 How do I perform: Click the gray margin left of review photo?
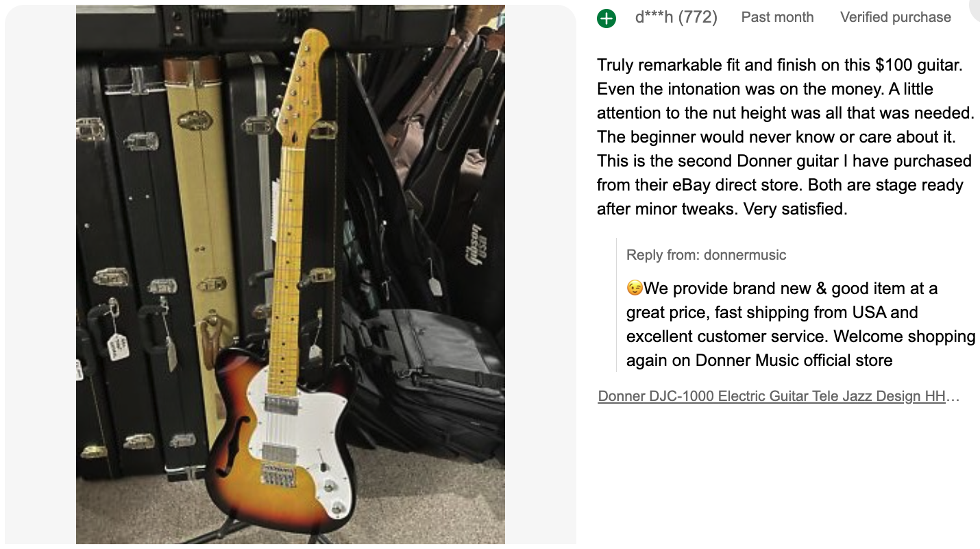pos(40,274)
